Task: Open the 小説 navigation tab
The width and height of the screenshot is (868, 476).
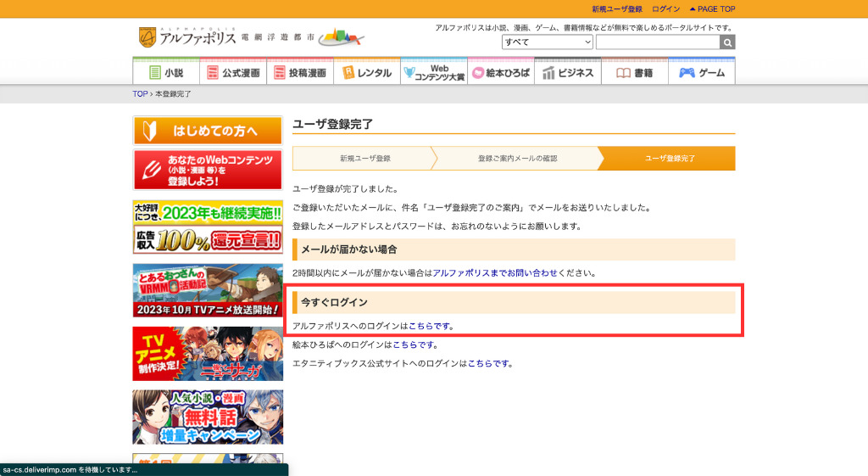Action: click(x=166, y=72)
